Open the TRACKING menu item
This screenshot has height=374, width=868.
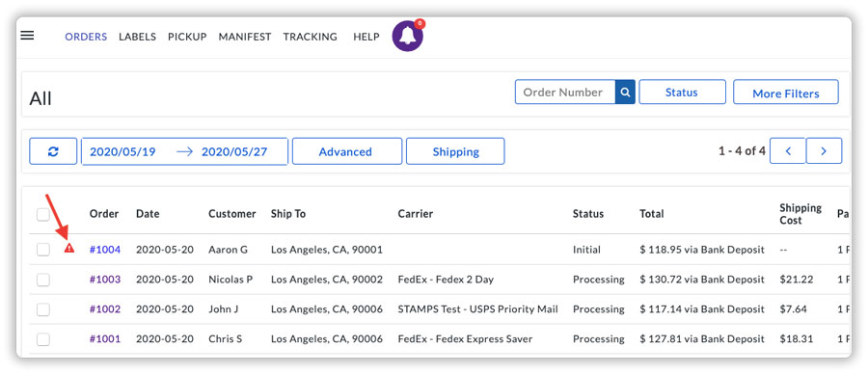(310, 37)
